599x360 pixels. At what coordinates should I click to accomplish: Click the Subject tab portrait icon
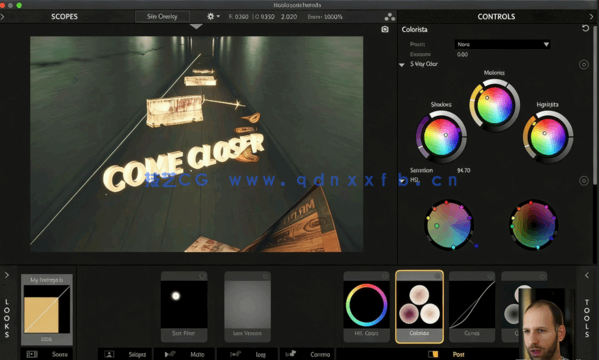point(109,354)
